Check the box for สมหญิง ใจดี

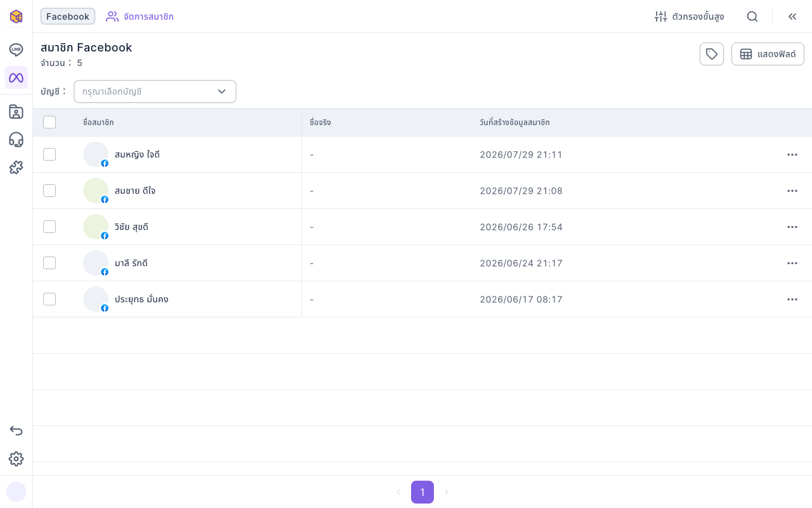point(49,154)
